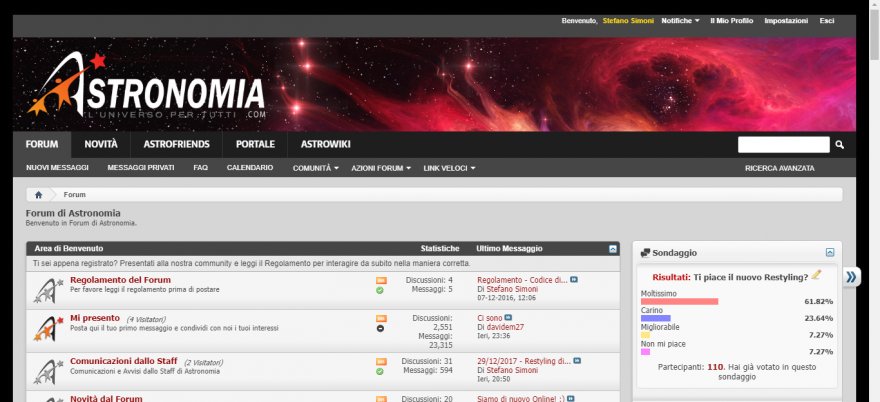Click the search input field
Image resolution: width=880 pixels, height=402 pixels.
pyautogui.click(x=783, y=145)
